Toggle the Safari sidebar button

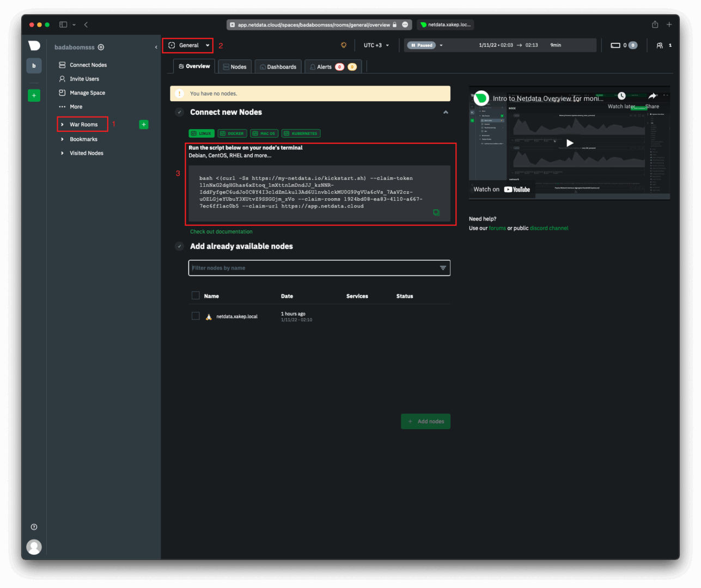click(63, 24)
